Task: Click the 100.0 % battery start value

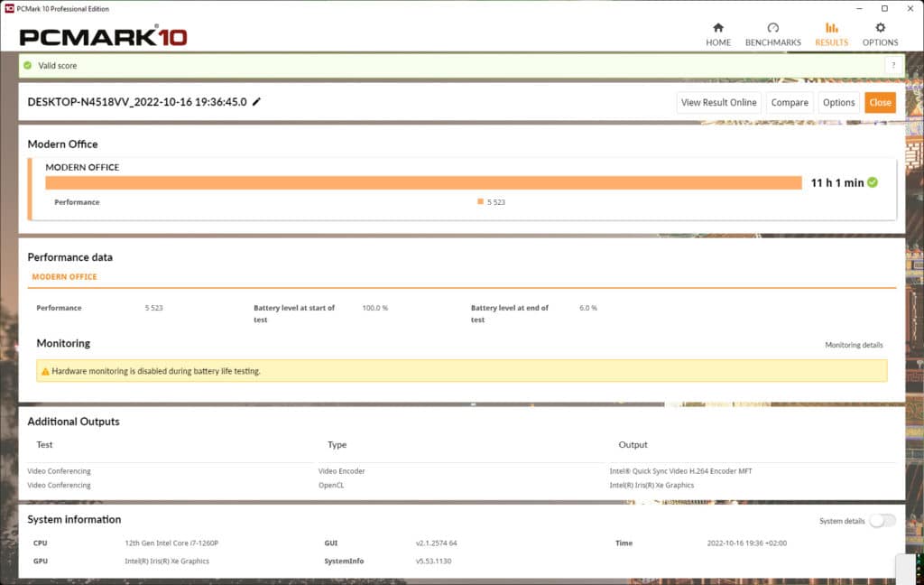Action: tap(374, 308)
